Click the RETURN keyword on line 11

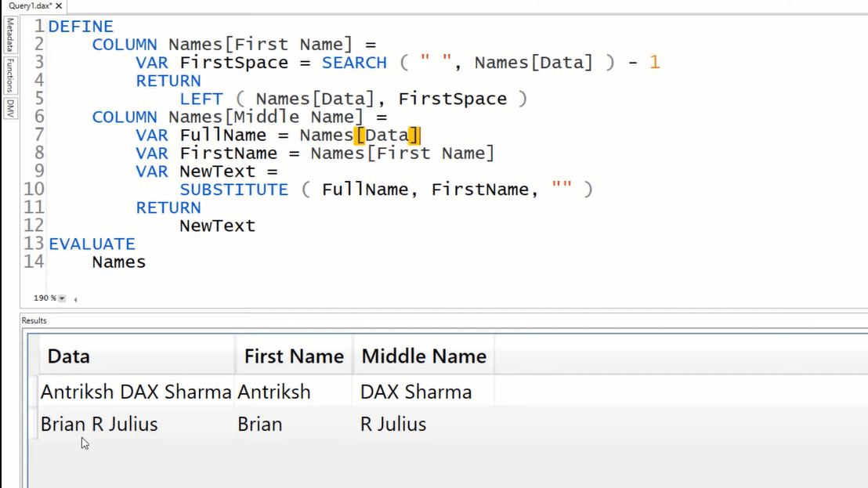169,208
